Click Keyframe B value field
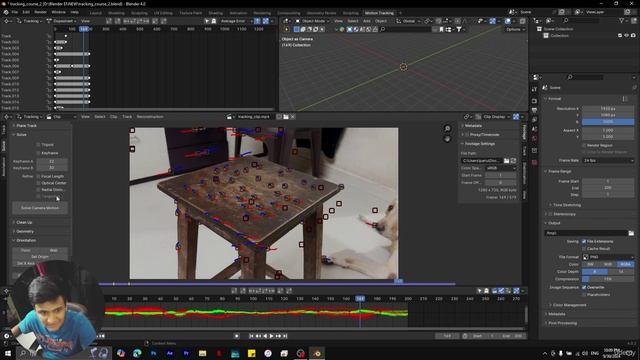Image resolution: width=640 pixels, height=360 pixels. pyautogui.click(x=52, y=168)
